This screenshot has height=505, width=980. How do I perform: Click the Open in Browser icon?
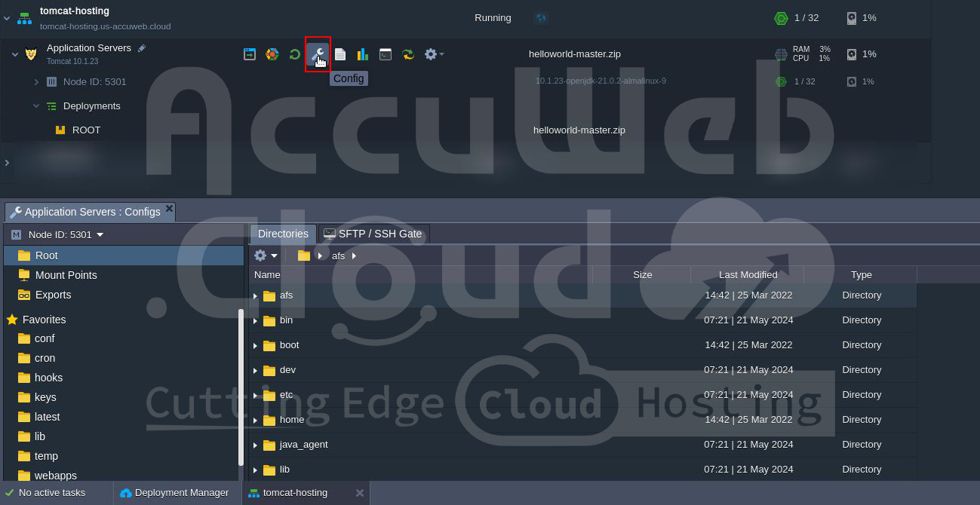(x=250, y=54)
